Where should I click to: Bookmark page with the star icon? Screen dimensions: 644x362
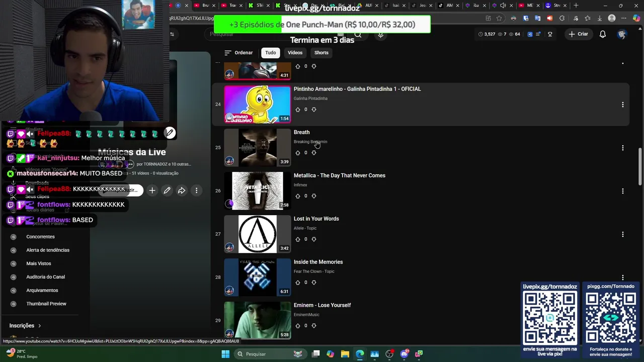499,18
